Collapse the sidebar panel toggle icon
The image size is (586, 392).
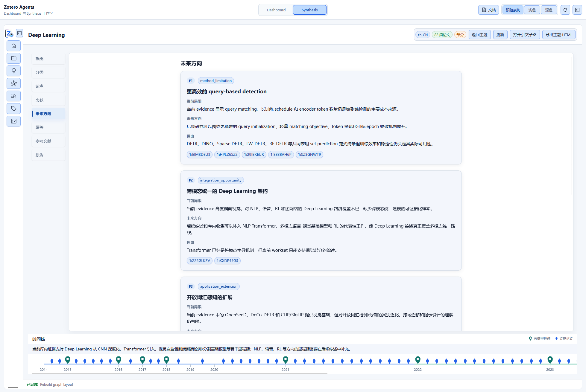pyautogui.click(x=19, y=33)
